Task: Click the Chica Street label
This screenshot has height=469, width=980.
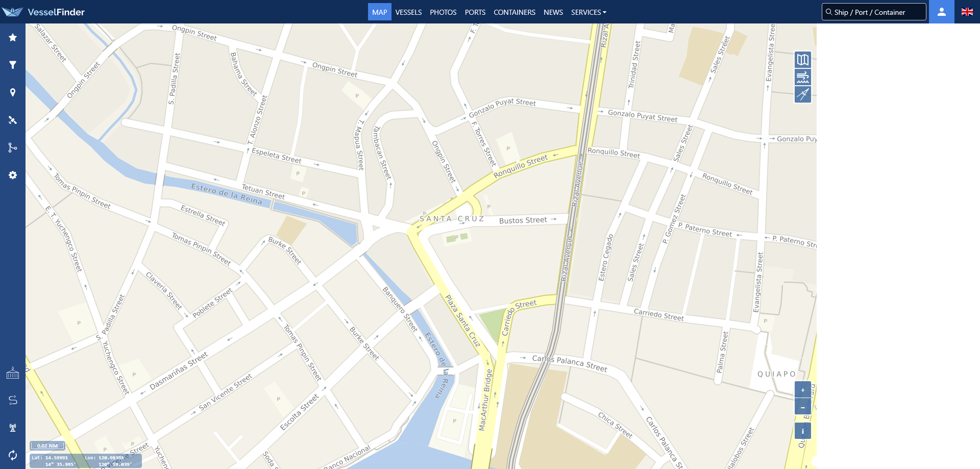Action: [x=616, y=425]
